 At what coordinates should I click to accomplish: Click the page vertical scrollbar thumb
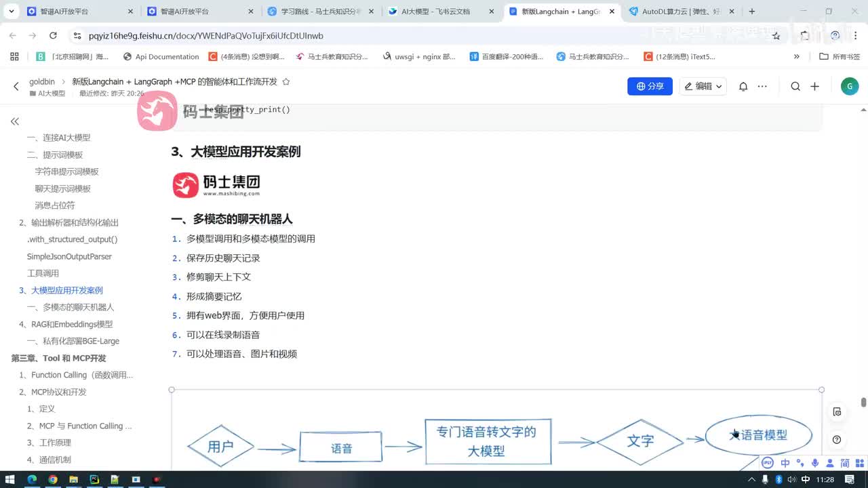(x=863, y=402)
